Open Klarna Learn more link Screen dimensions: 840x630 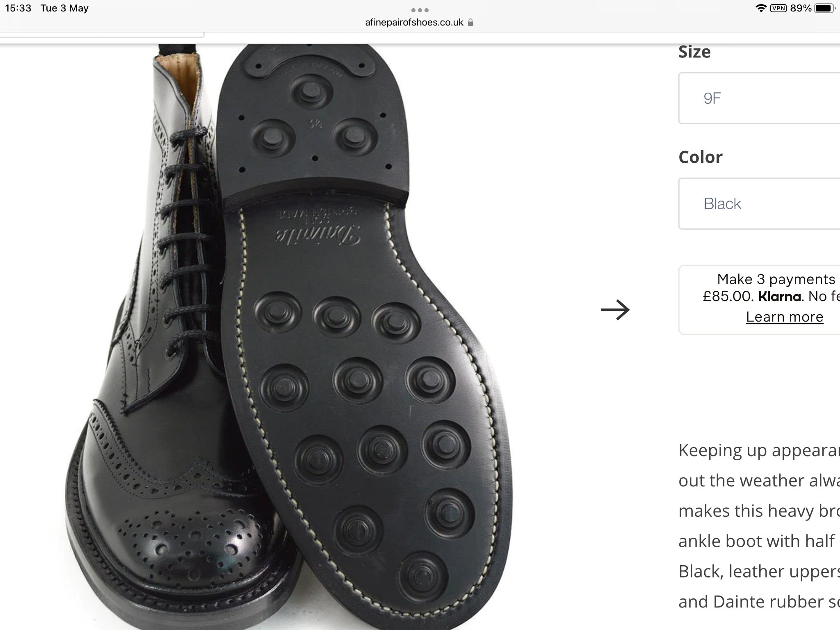tap(784, 317)
